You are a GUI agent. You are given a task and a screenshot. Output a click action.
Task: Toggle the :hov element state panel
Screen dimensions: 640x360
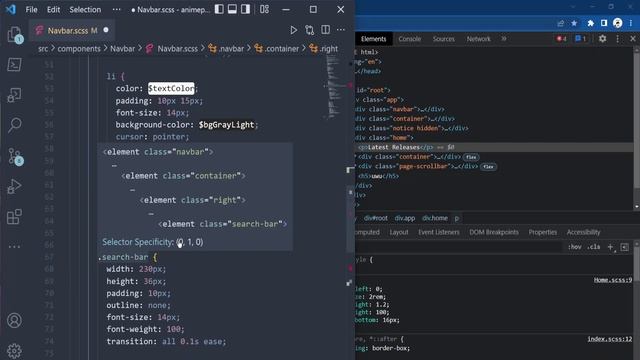click(x=575, y=247)
